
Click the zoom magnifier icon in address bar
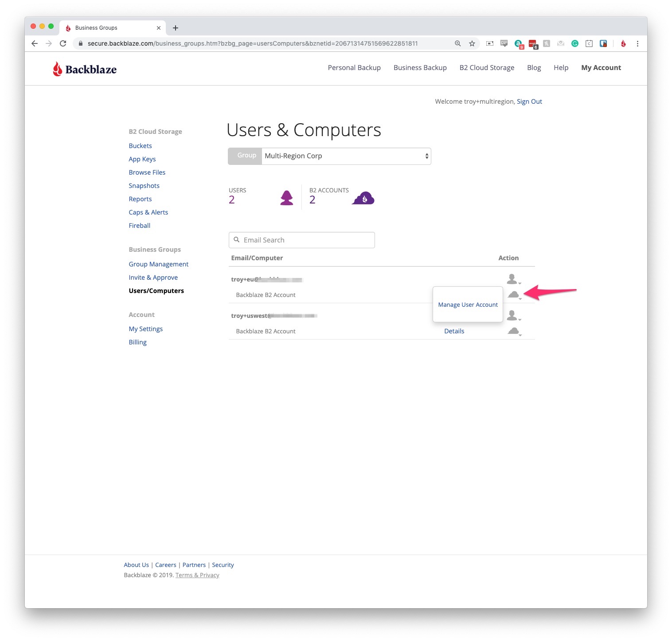click(x=458, y=43)
